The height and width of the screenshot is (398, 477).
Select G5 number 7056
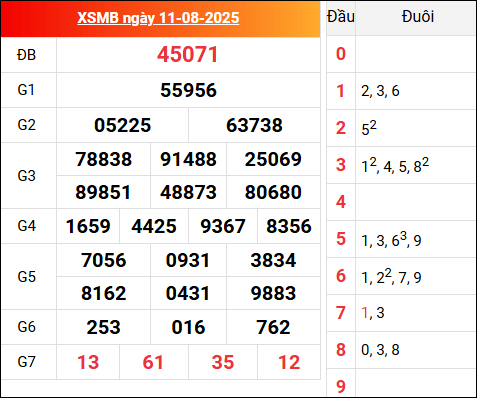(104, 260)
